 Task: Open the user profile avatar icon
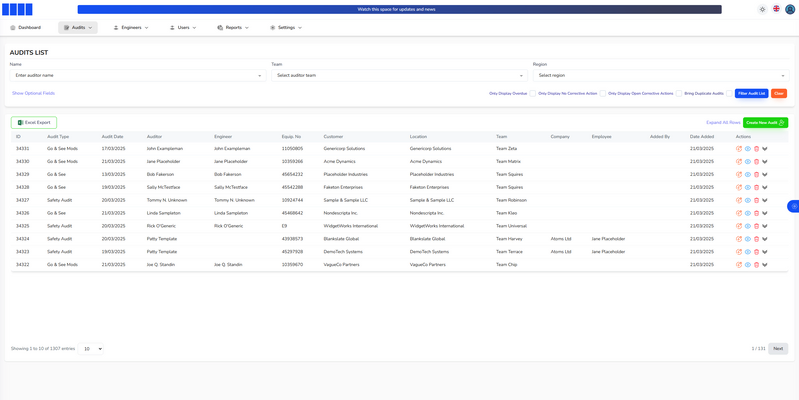pos(790,9)
